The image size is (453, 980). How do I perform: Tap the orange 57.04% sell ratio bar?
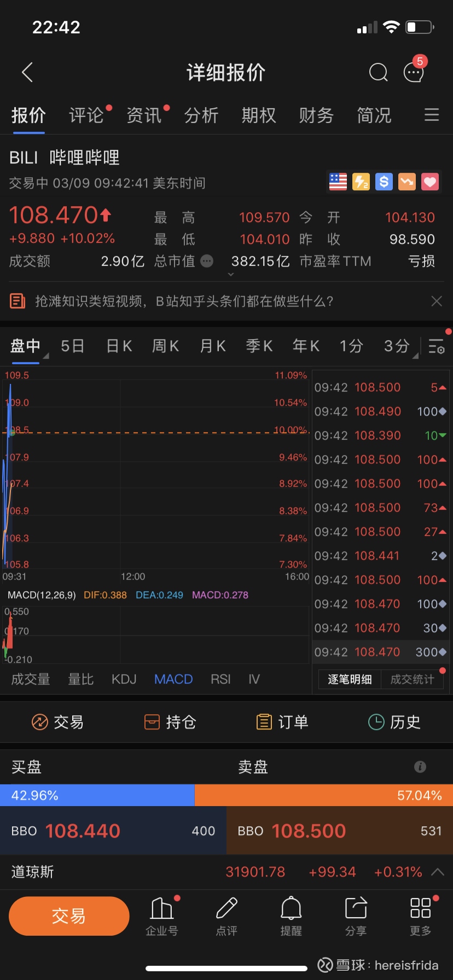tap(324, 795)
